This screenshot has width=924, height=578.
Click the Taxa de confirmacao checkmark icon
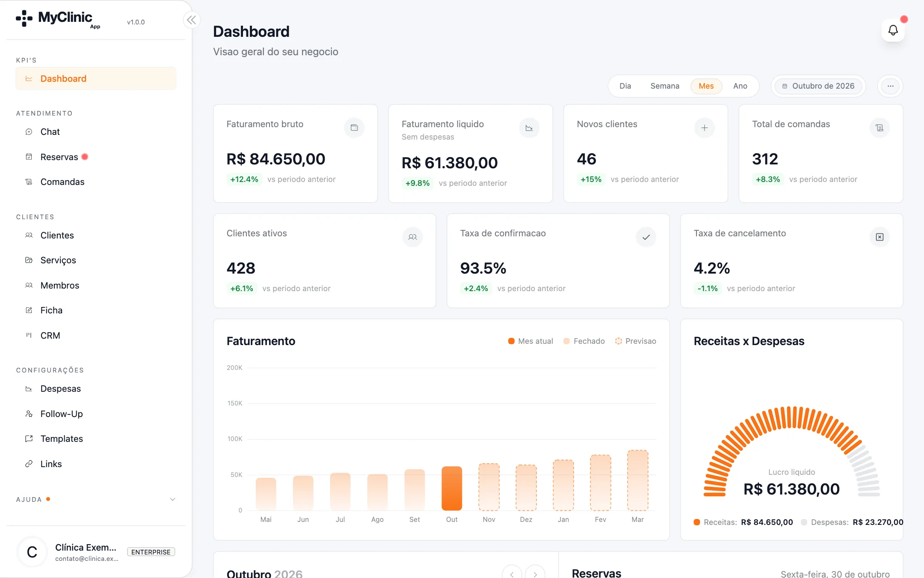[646, 237]
